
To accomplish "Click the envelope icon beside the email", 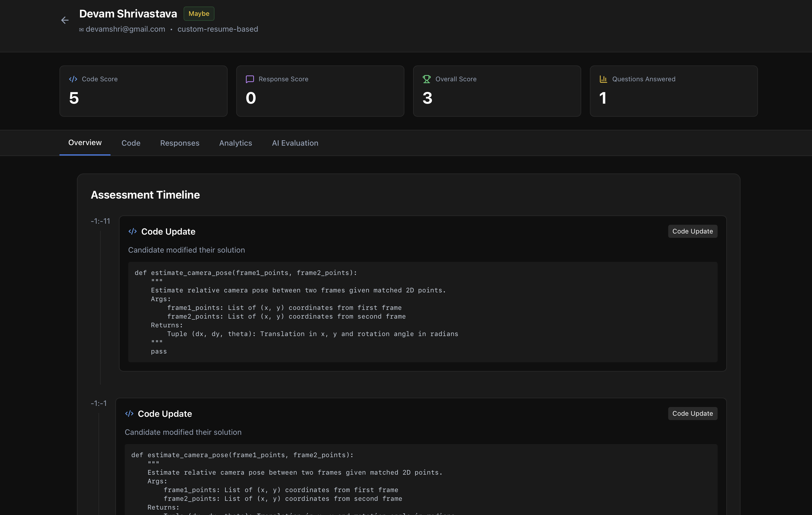I will [81, 30].
